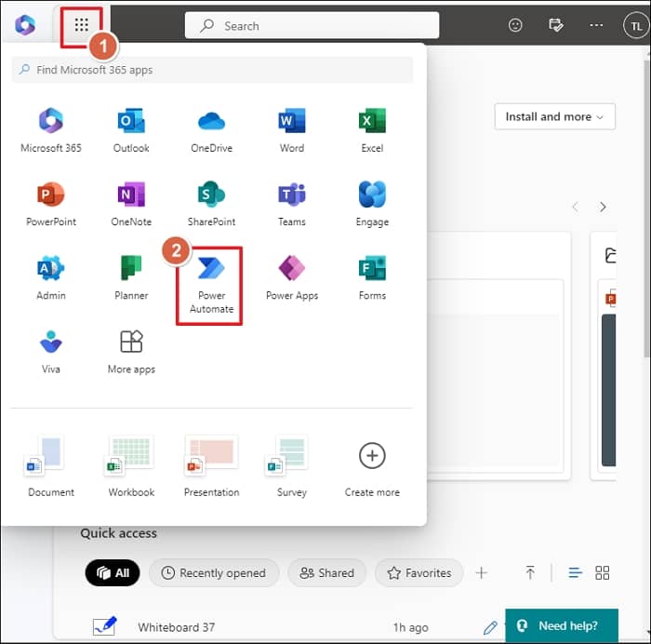Click the page vertical scrollbar
Image resolution: width=651 pixels, height=644 pixels.
tap(646, 208)
